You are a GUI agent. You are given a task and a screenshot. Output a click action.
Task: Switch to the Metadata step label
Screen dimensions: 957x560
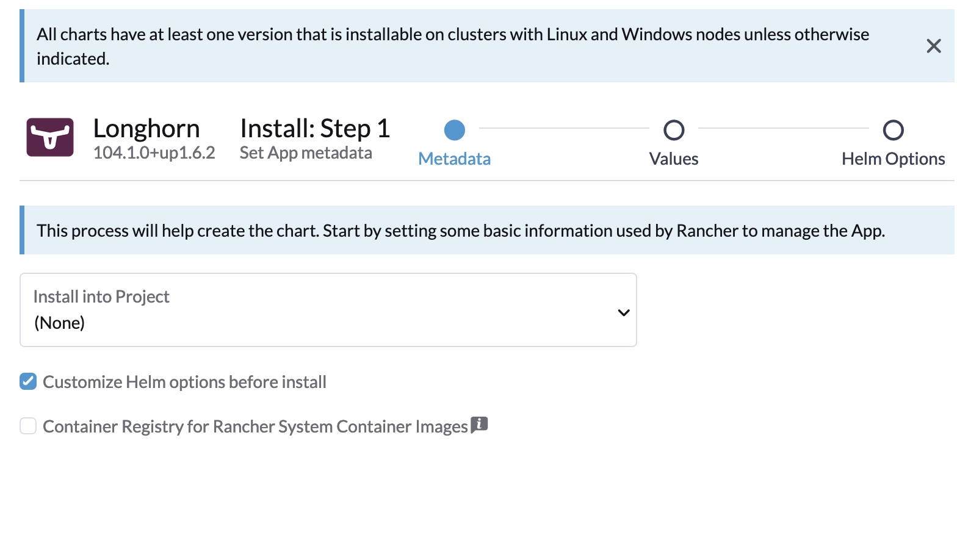point(454,159)
